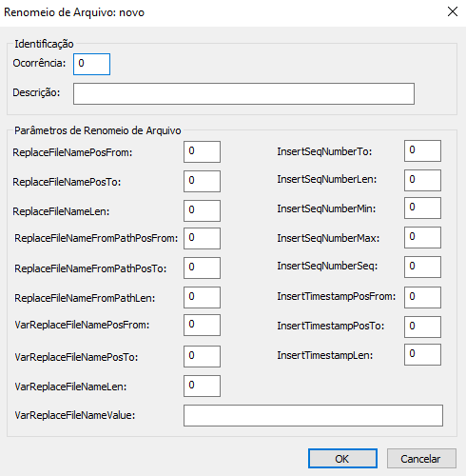Select the InsertSeqNumberMax field
The height and width of the screenshot is (476, 466).
tap(422, 237)
